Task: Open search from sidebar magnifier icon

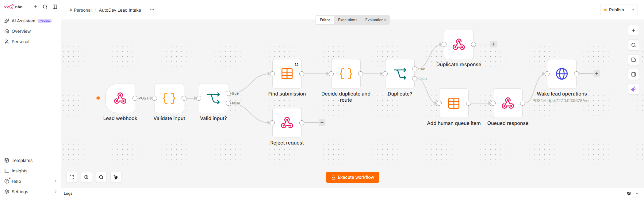Action: [45, 7]
